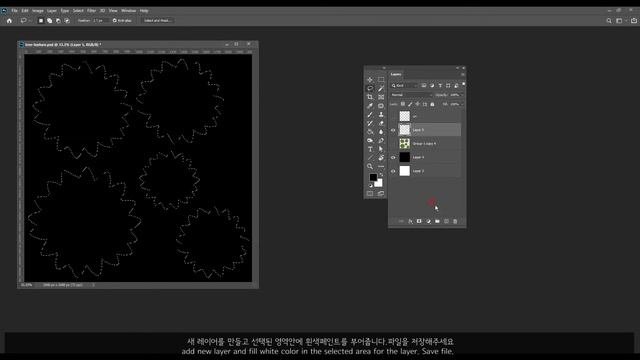
Task: Select the Lasso tool in toolbox
Action: (370, 88)
